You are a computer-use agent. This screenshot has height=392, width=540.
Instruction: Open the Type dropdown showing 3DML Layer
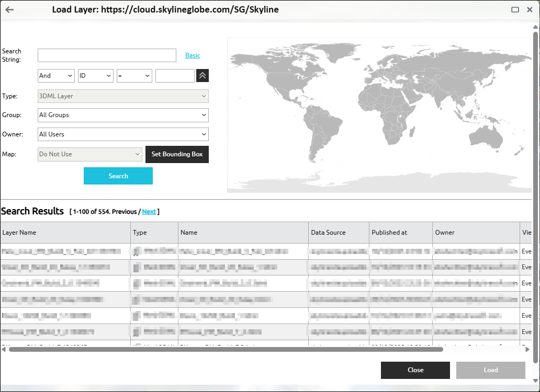tap(123, 96)
